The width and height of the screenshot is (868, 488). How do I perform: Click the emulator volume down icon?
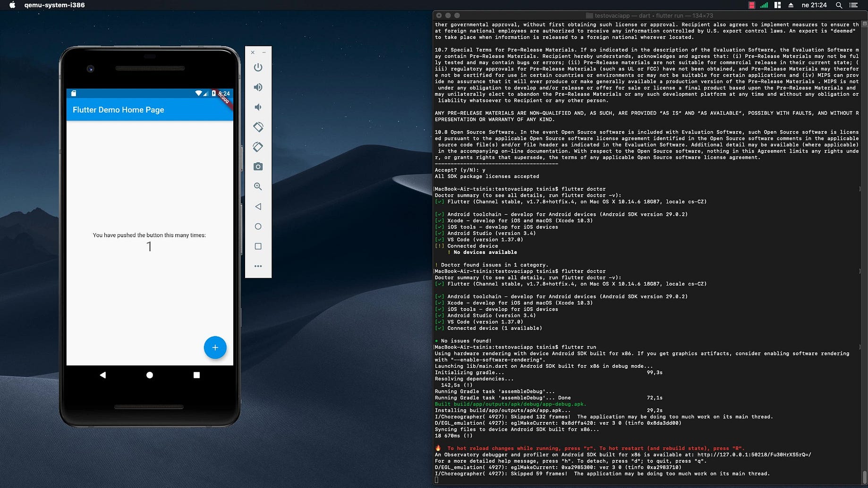(258, 107)
